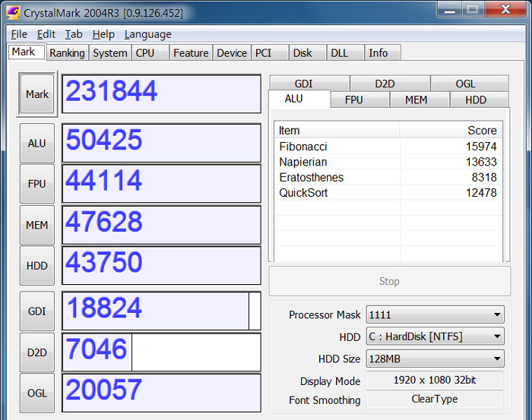Open the Tab menu

tap(74, 34)
